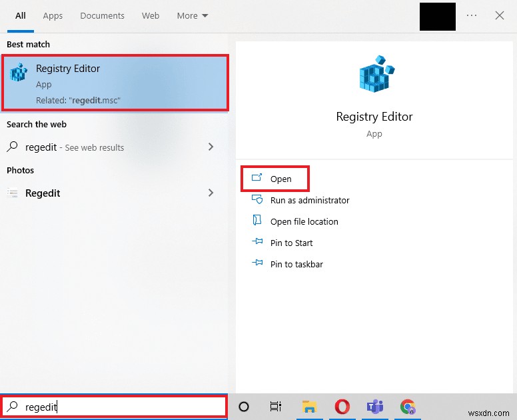Click the pin icon beside Pin to Start
Viewport: 517px width, 420px height.
257,241
